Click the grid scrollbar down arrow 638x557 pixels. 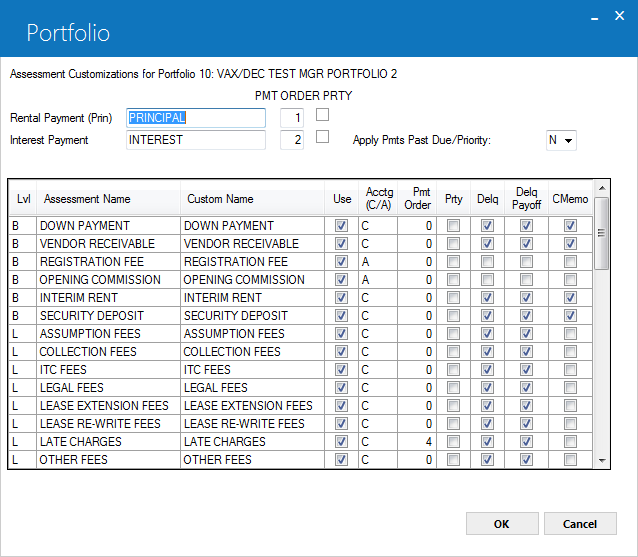tap(602, 461)
